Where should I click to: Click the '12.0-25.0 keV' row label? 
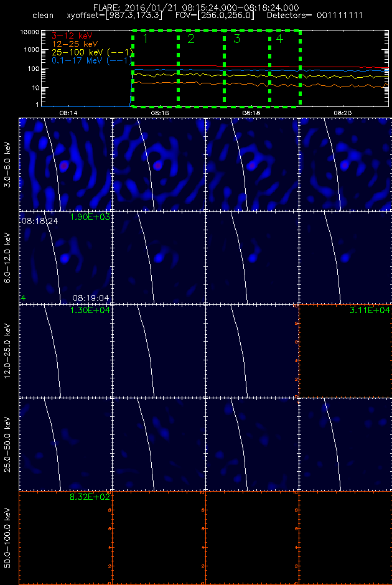point(8,351)
